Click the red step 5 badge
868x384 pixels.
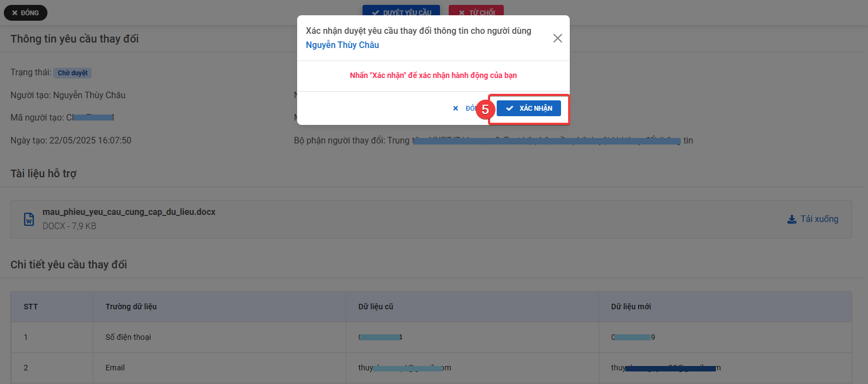[485, 109]
